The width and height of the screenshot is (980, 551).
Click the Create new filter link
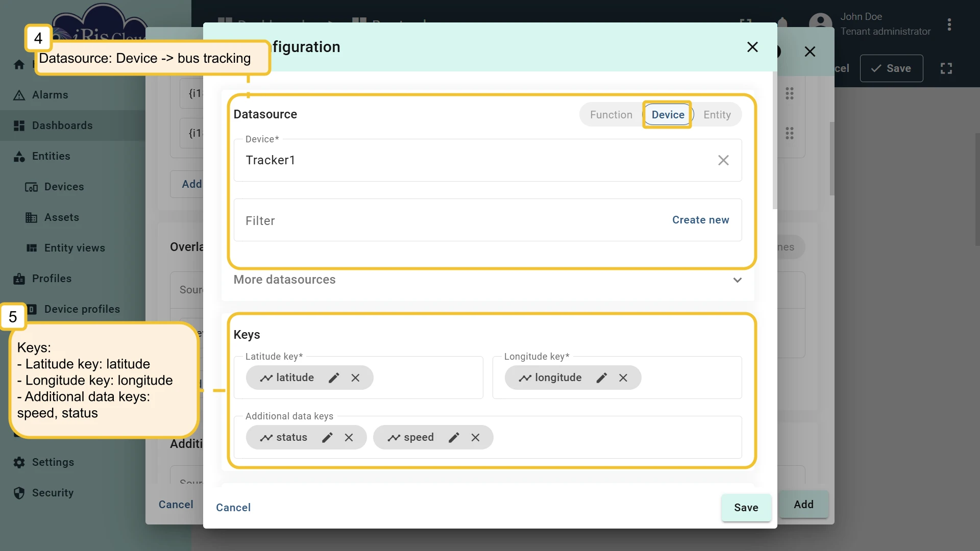pos(700,220)
